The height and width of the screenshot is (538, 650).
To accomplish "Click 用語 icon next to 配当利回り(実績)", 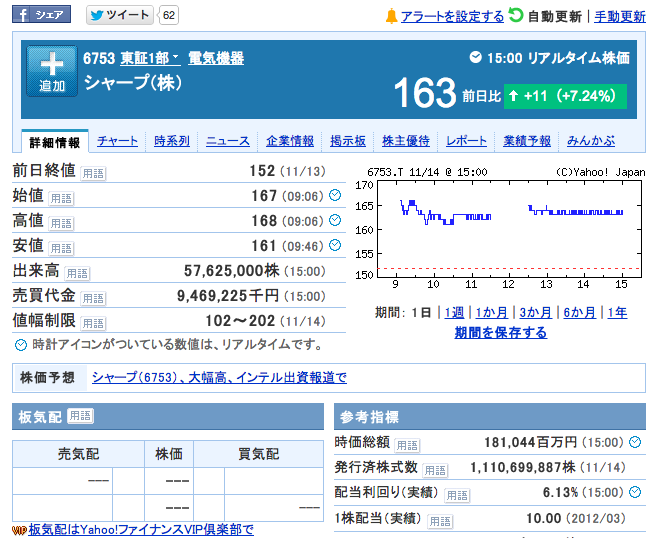I will point(457,495).
